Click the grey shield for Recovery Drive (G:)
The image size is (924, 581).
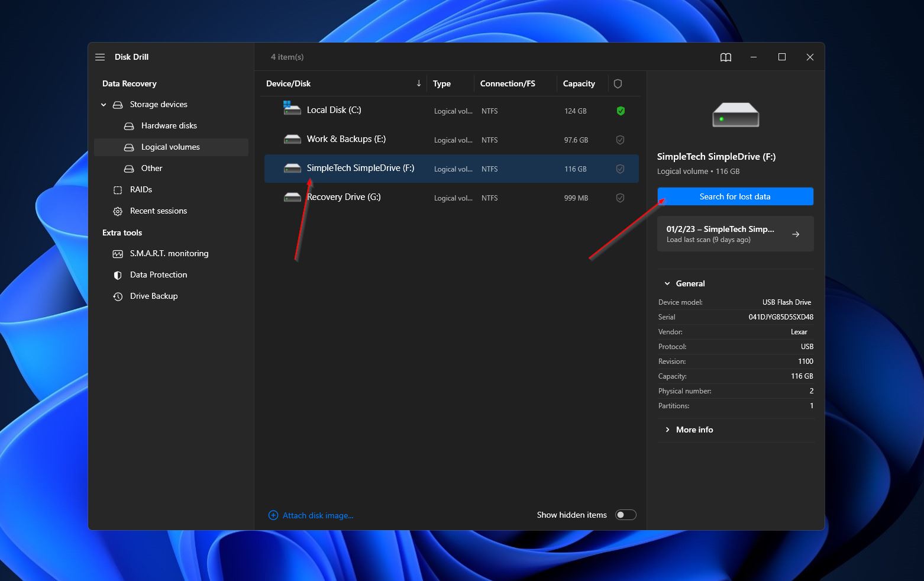click(621, 198)
